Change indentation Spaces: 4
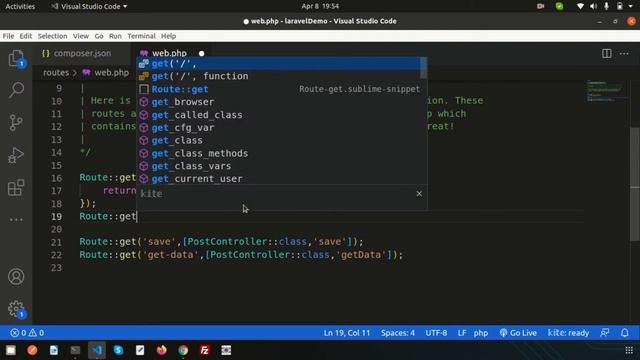 point(398,333)
